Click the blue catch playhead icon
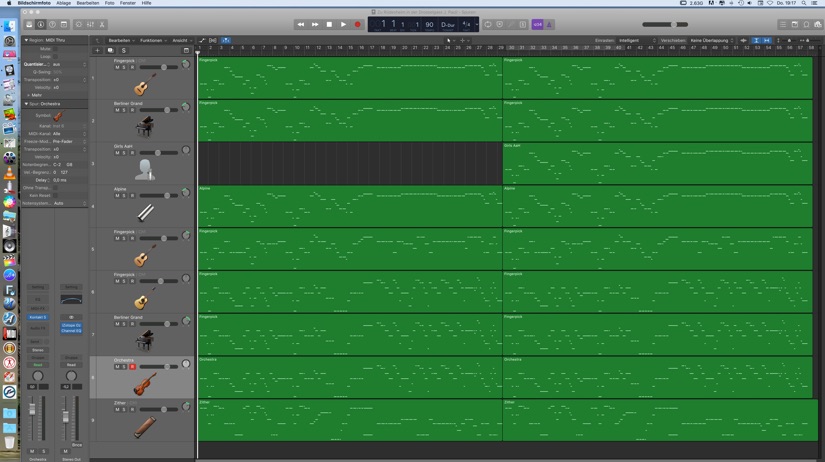The image size is (825, 462). point(226,40)
